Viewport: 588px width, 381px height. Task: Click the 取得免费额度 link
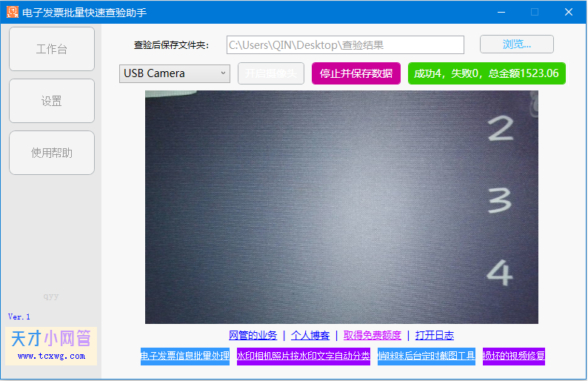click(x=372, y=335)
